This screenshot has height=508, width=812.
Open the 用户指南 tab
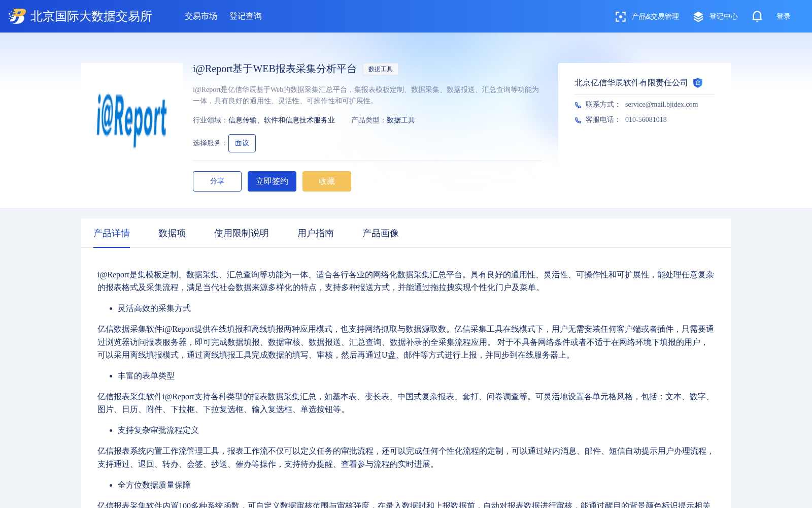pos(316,233)
